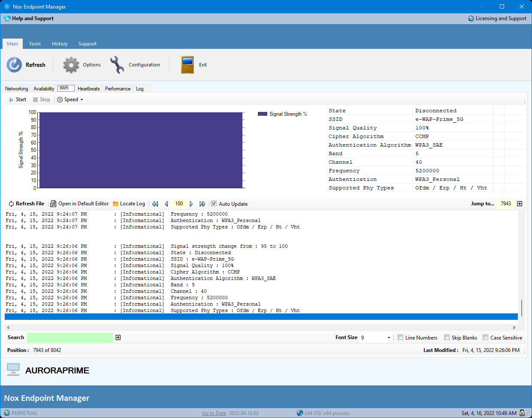Click the Jump to go arrow icon
Image resolution: width=532 pixels, height=418 pixels.
tap(520, 204)
